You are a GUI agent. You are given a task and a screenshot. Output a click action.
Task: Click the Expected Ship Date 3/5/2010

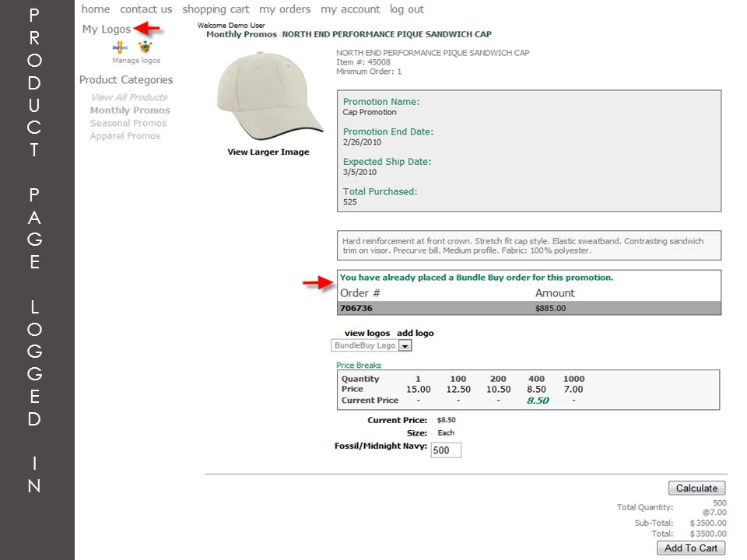tap(359, 172)
